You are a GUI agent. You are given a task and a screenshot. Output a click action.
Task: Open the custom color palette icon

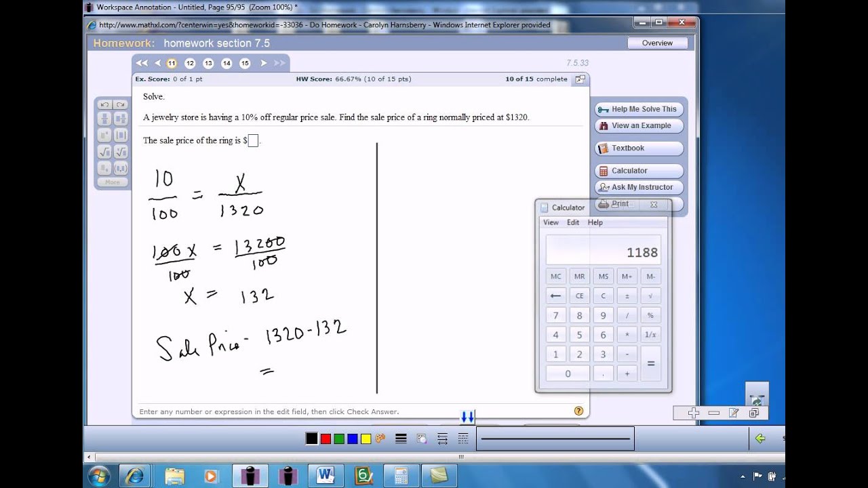(x=380, y=439)
